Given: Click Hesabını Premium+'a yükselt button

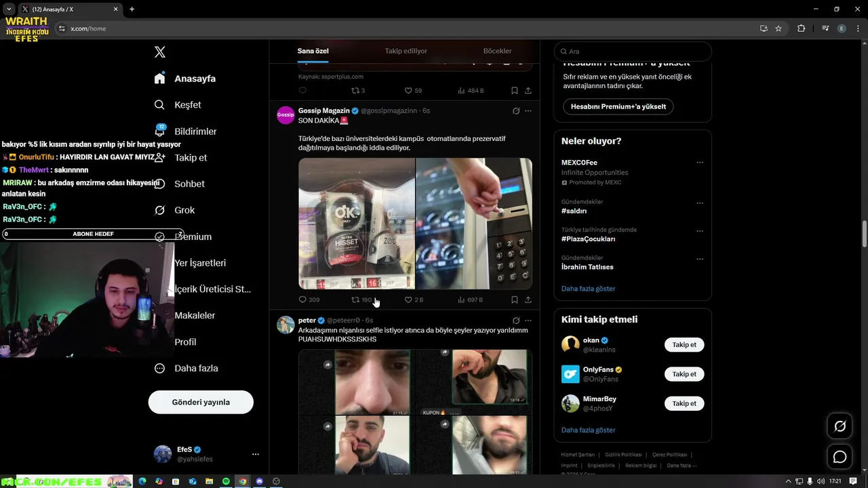Looking at the screenshot, I should (x=618, y=106).
